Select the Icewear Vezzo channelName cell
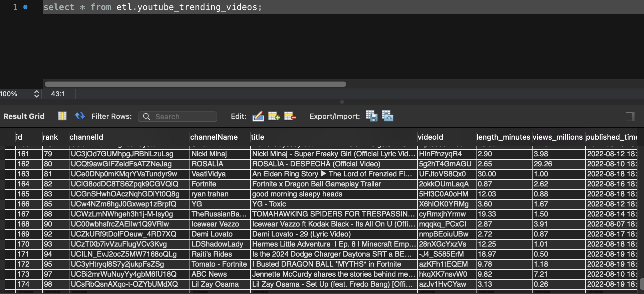This screenshot has width=644, height=294. coord(220,224)
